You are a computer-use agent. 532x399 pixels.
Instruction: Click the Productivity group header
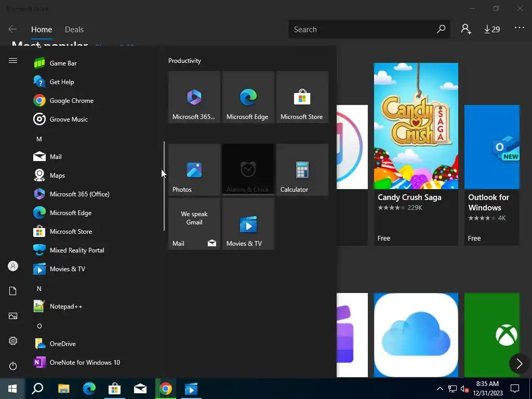pyautogui.click(x=184, y=61)
